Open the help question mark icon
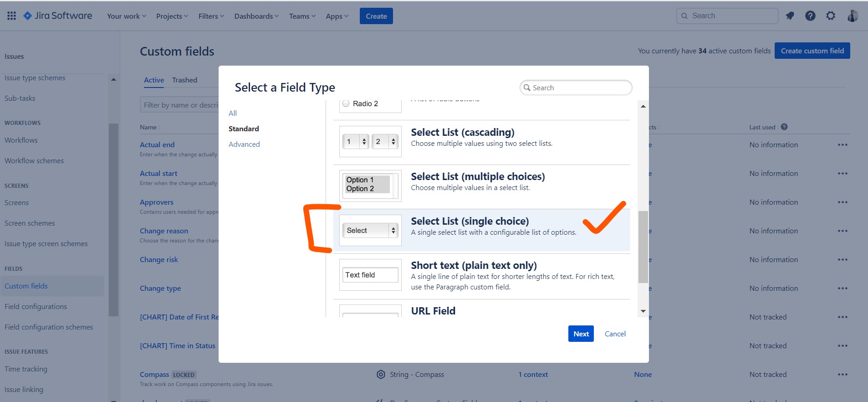 coord(810,16)
